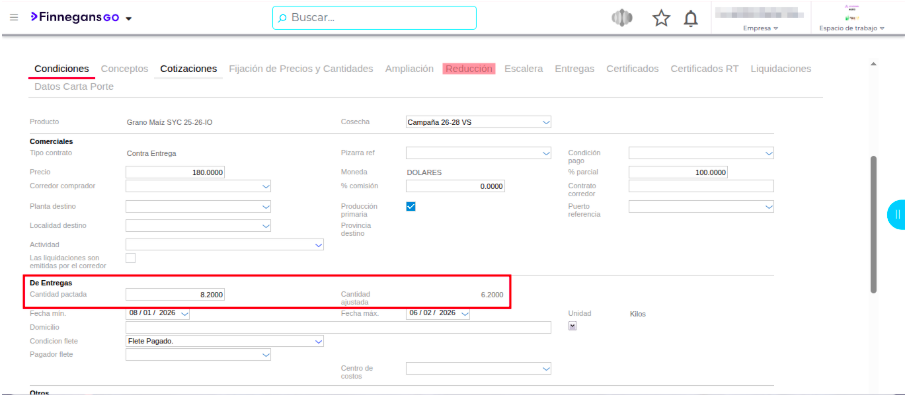Screen dimensions: 908x416
Task: Open the notifications bell
Action: click(x=690, y=18)
